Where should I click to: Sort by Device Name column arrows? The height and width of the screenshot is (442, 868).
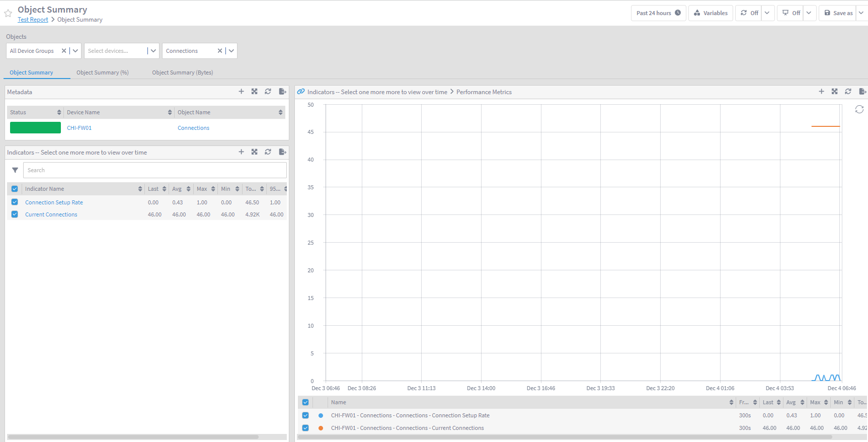(170, 112)
